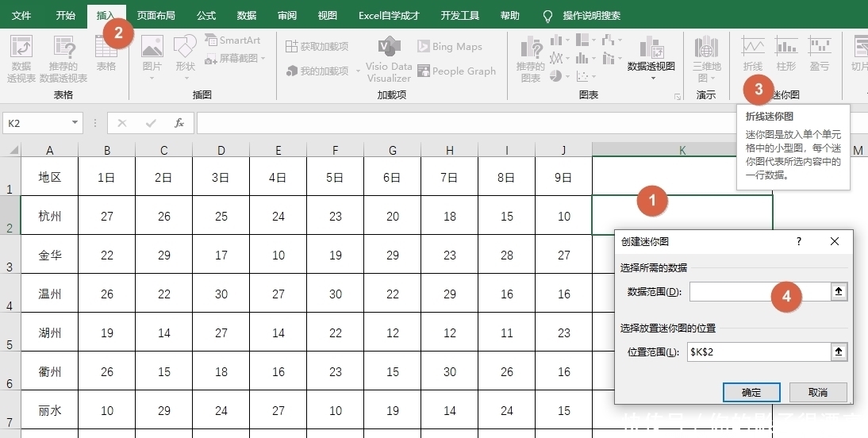Insert a win/loss sparkline (盈亏)

click(x=820, y=54)
